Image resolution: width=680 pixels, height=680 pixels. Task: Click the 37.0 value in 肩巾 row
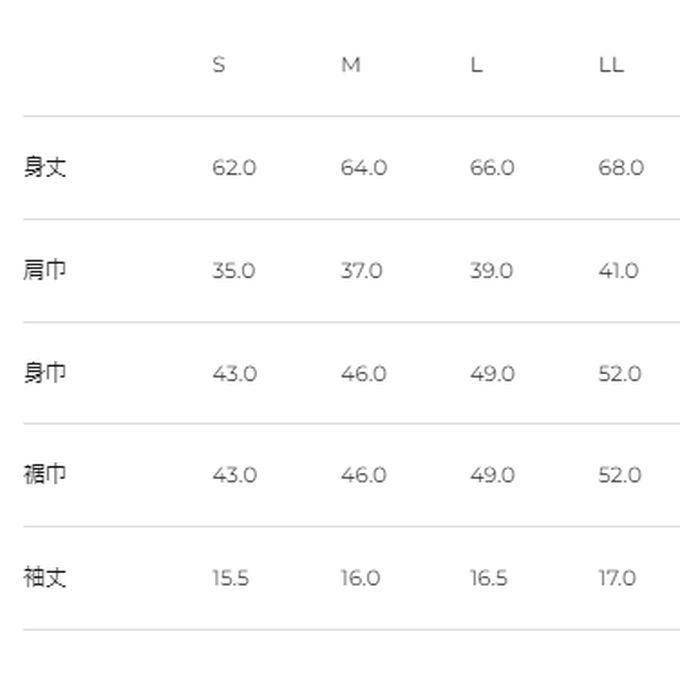point(361,271)
